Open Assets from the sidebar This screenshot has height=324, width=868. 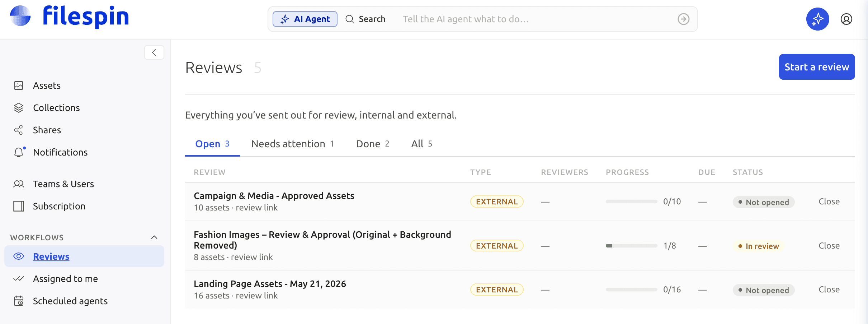click(x=47, y=85)
